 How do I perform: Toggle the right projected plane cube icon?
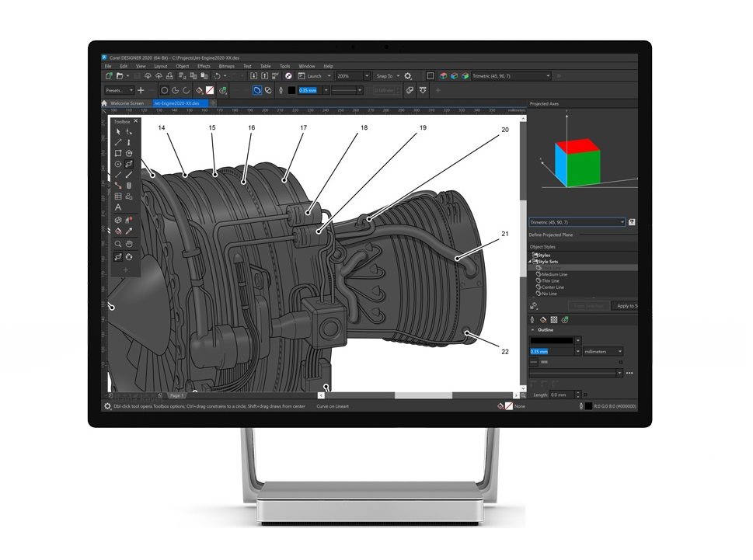pyautogui.click(x=465, y=76)
